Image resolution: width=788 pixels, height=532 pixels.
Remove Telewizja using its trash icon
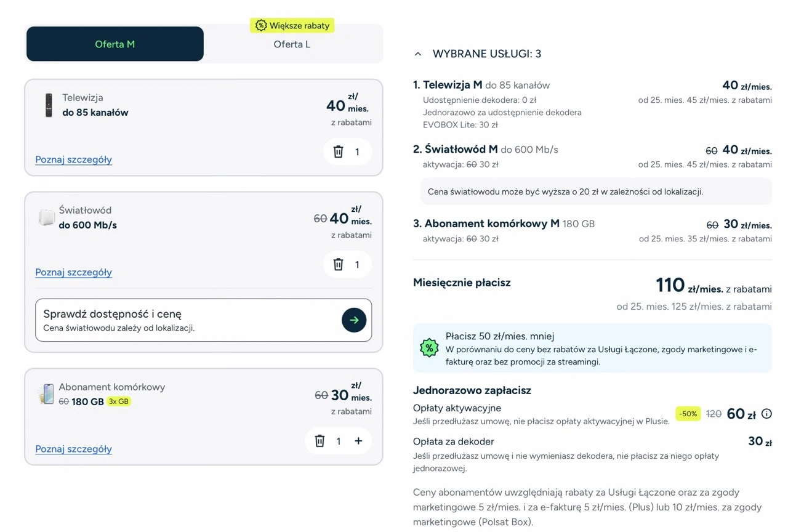(338, 151)
